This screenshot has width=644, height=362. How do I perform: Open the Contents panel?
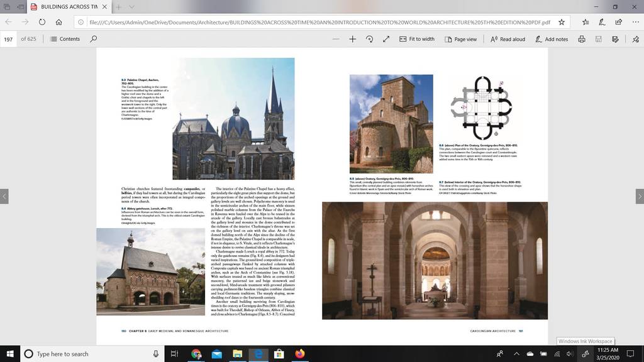(x=65, y=39)
